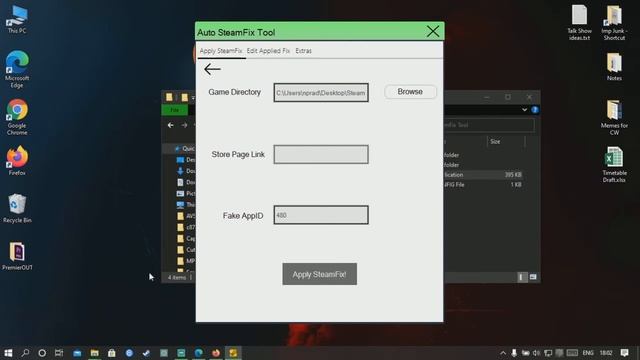The image size is (640, 360).
Task: Select the 395 KB application row
Action: point(483,175)
